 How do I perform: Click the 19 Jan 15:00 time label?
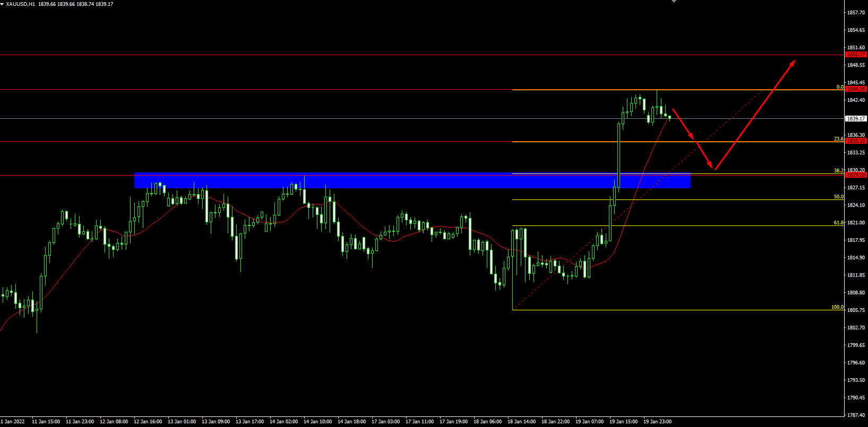point(623,422)
